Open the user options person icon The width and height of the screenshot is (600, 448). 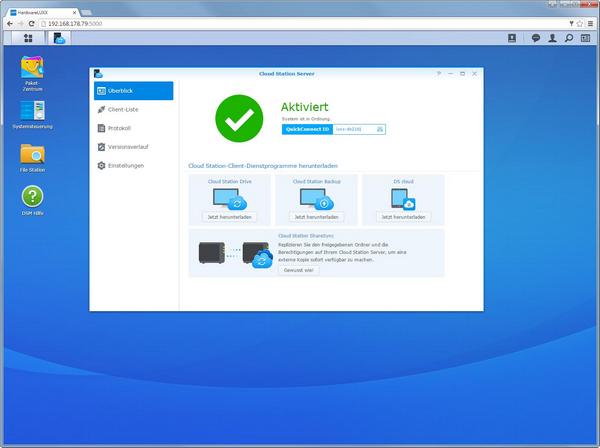pos(552,38)
